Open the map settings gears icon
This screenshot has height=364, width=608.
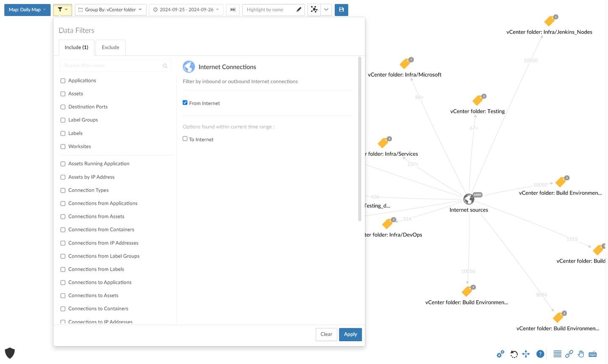(x=500, y=354)
